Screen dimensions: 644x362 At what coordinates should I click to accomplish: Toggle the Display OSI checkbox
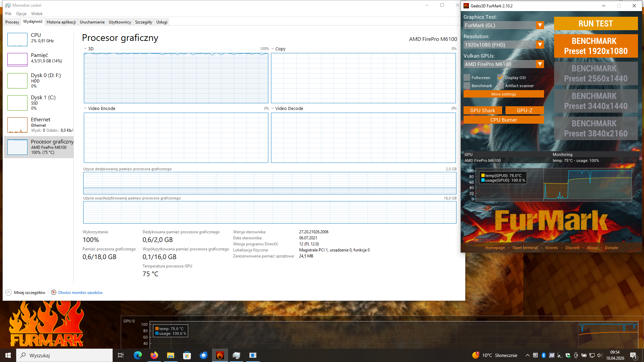[500, 77]
